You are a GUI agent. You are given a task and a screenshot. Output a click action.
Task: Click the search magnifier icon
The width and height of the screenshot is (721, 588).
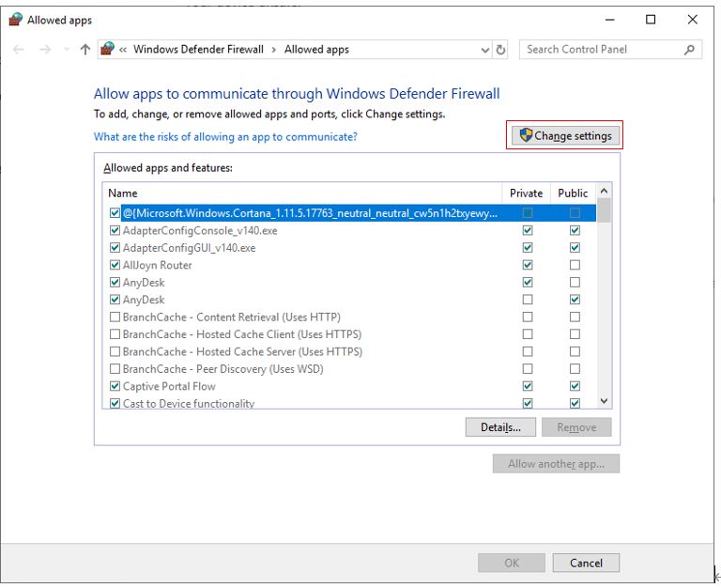(x=689, y=49)
